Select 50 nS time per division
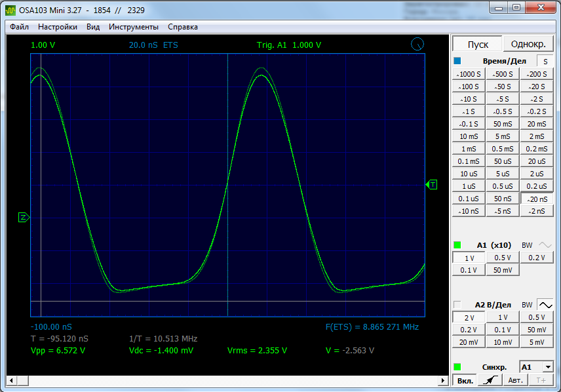Image resolution: width=561 pixels, height=392 pixels. 503,199
